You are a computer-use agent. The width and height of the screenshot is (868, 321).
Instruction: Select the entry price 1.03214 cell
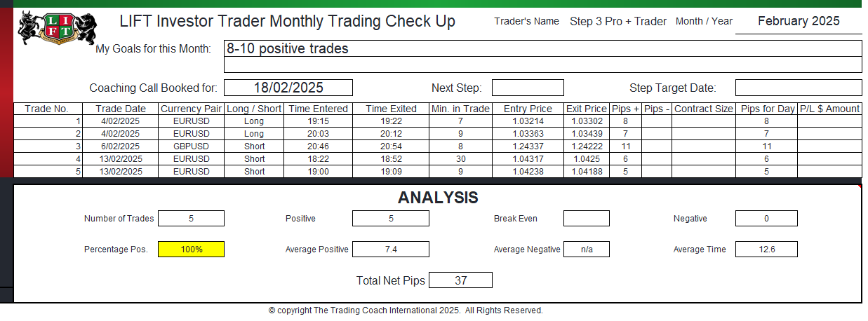coord(528,121)
